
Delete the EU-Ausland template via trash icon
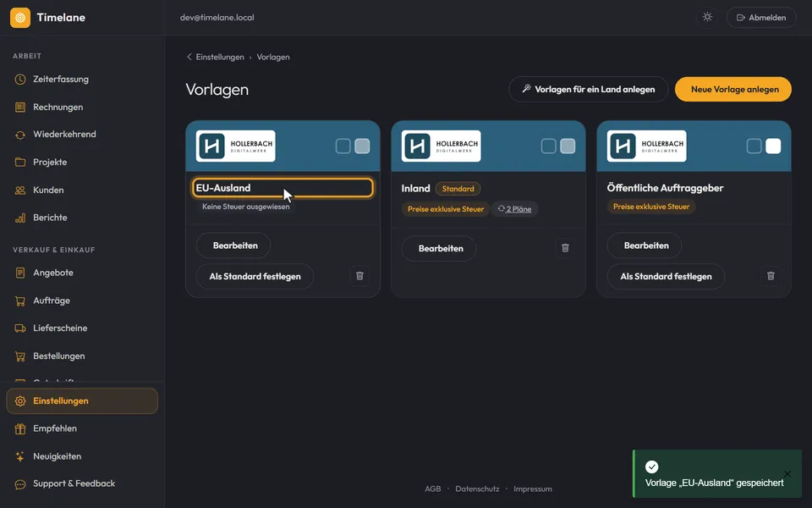click(x=359, y=276)
